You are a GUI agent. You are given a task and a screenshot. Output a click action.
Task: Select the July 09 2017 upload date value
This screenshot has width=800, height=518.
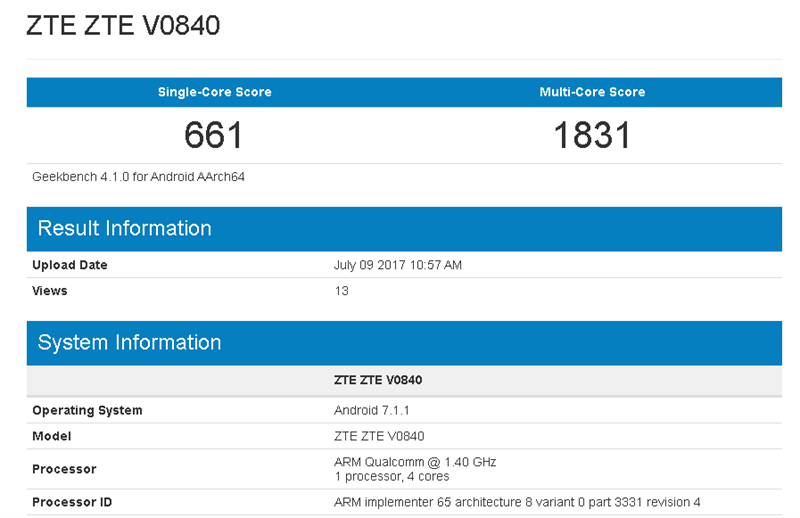(398, 265)
